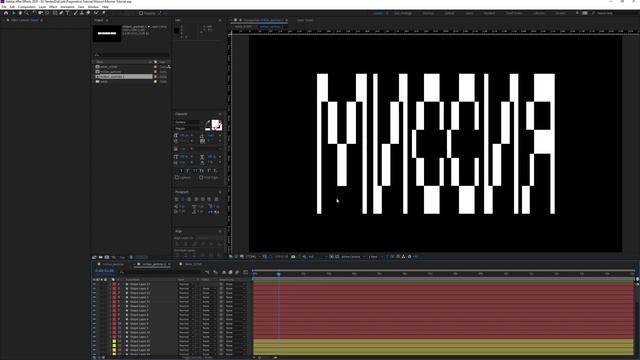
Task: Create new folder in Project panel
Action: pos(100,258)
